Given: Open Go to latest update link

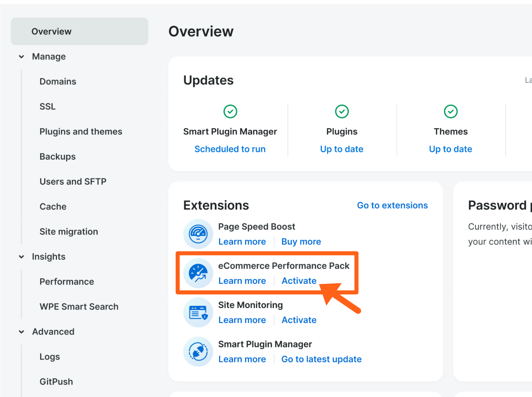Looking at the screenshot, I should (321, 359).
